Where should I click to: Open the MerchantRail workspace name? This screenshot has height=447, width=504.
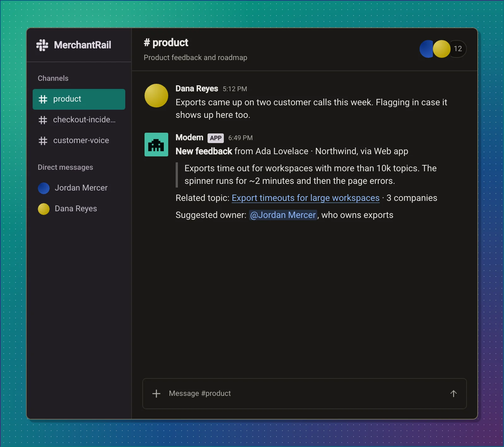pyautogui.click(x=83, y=45)
